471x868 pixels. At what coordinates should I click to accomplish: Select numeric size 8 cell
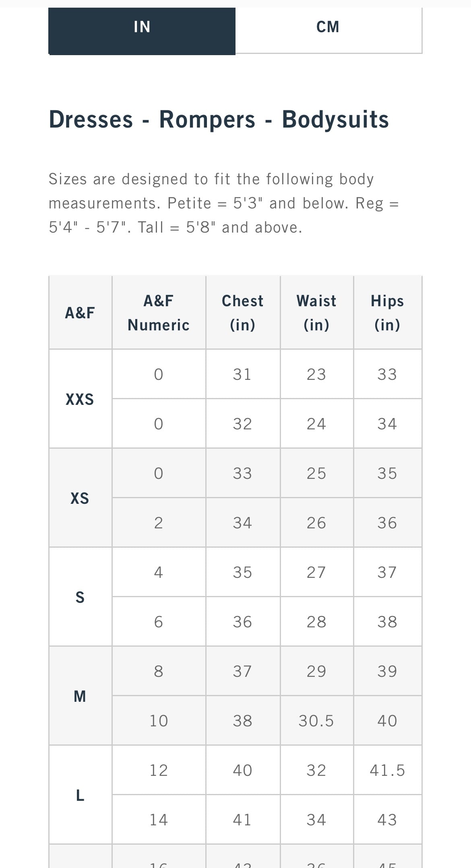pyautogui.click(x=159, y=671)
